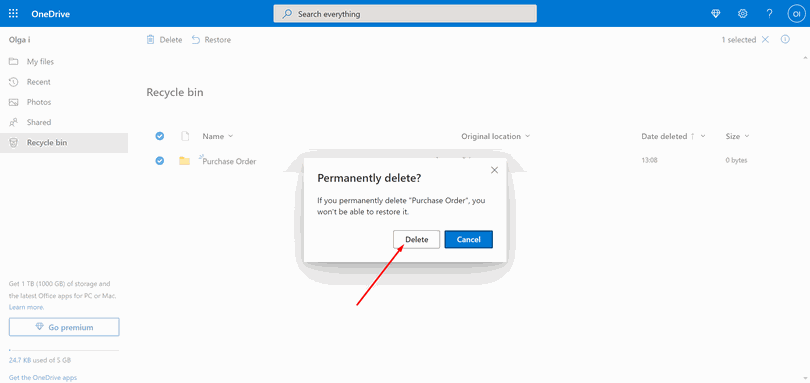
Task: Click the Photos image icon
Action: pos(14,102)
